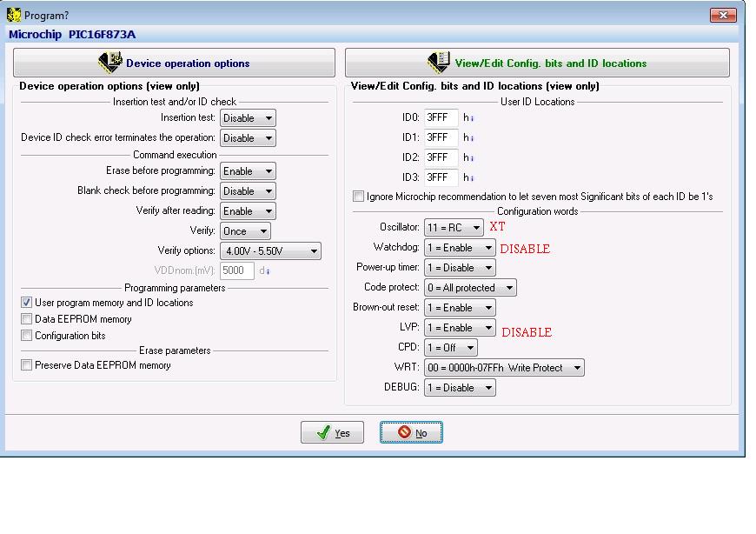Click the ID1 value field
Viewport: 756px width, 534px height.
click(x=441, y=138)
